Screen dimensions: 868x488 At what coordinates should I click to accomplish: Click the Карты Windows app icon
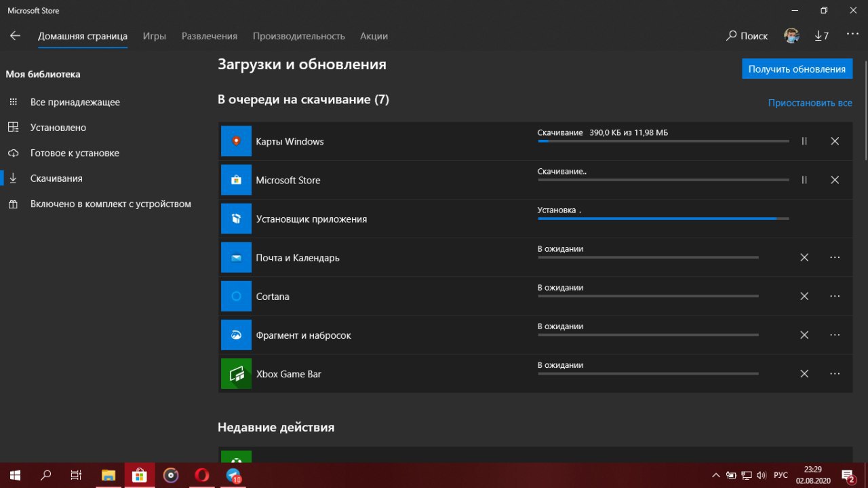[236, 141]
